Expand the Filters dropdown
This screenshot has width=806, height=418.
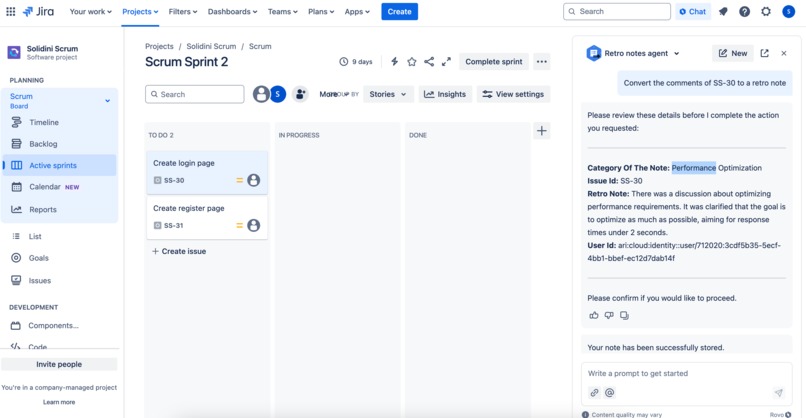pyautogui.click(x=183, y=11)
